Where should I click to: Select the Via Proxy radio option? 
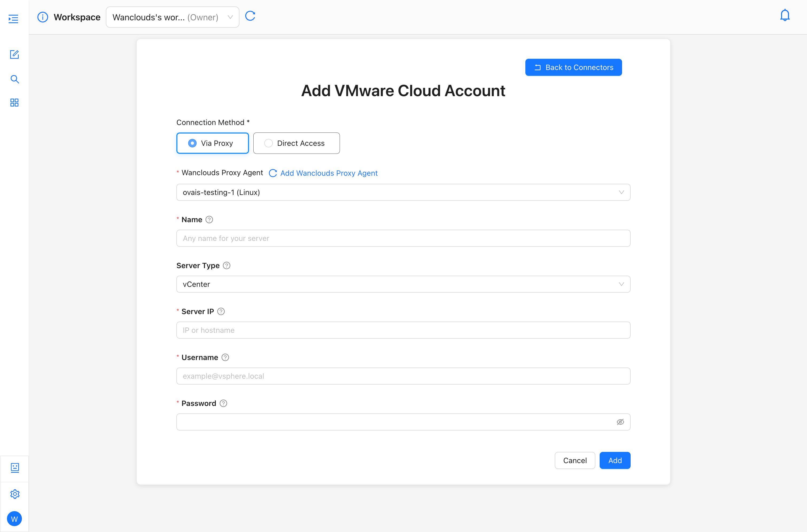point(212,143)
